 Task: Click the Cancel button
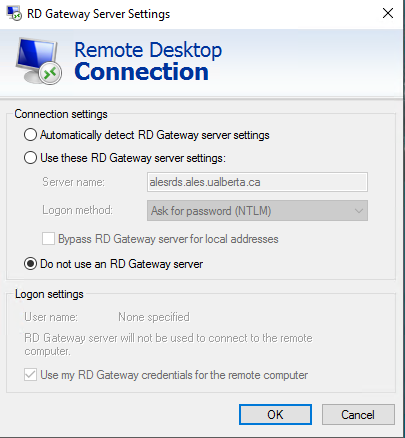pos(358,415)
